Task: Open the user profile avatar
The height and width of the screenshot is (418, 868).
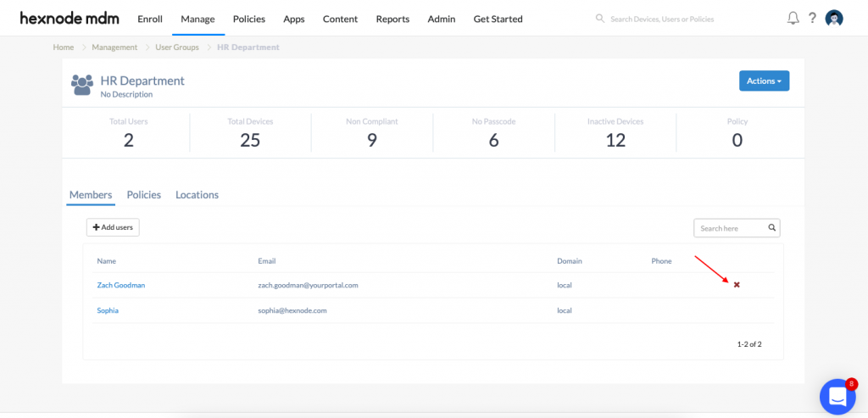Action: (834, 19)
